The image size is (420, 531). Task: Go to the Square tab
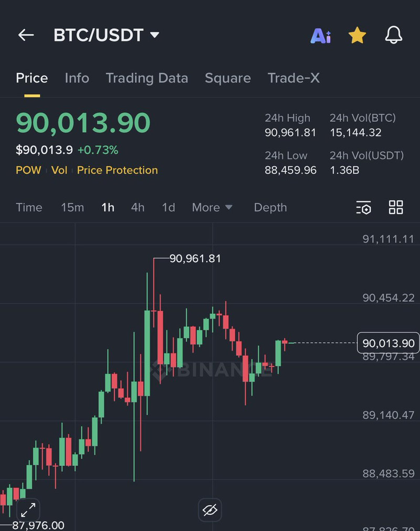pyautogui.click(x=228, y=78)
